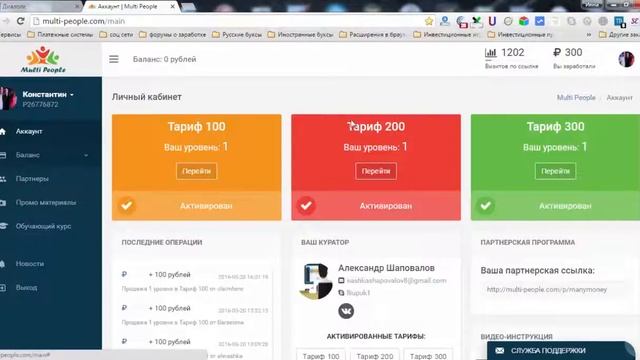The image size is (640, 360).
Task: Click the colorful cube extension icon
Action: tap(524, 21)
